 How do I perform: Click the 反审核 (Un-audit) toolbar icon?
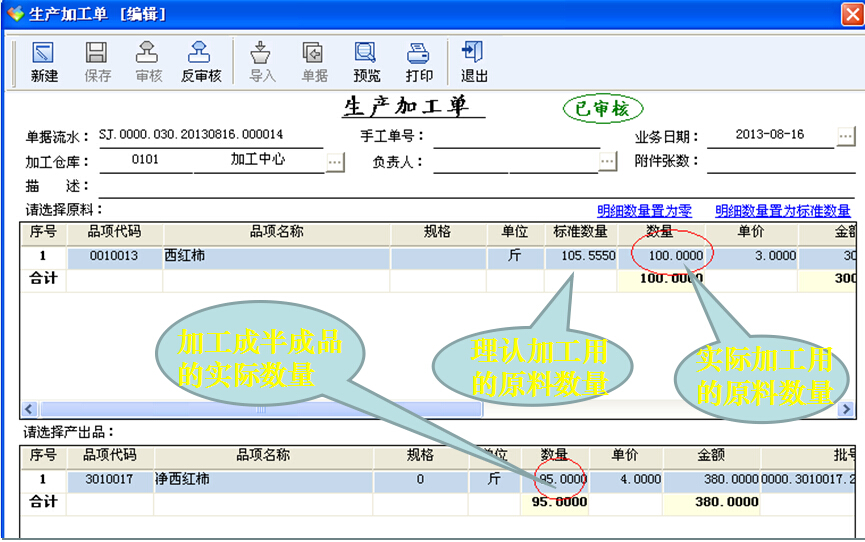pos(200,61)
